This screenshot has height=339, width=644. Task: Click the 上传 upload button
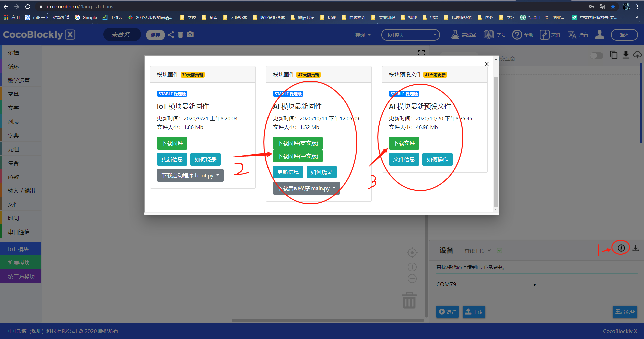pyautogui.click(x=474, y=312)
